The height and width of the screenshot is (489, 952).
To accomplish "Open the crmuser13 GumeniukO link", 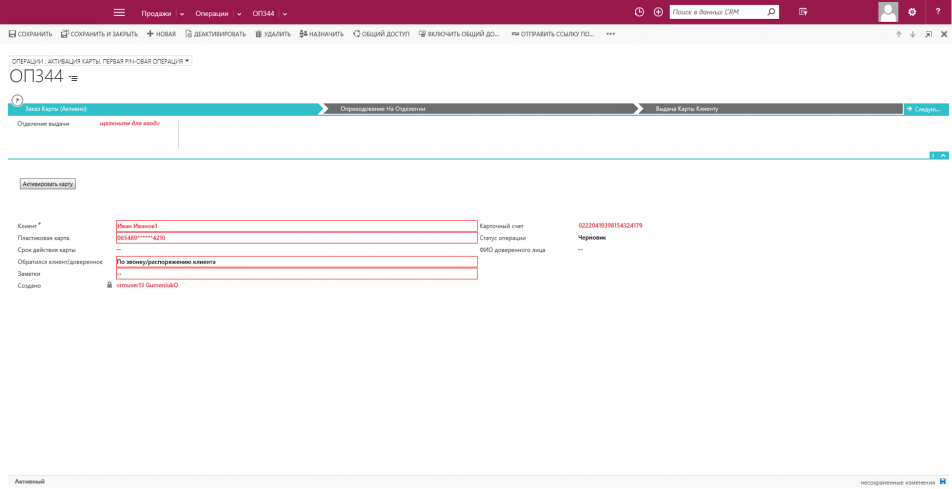I will 147,286.
